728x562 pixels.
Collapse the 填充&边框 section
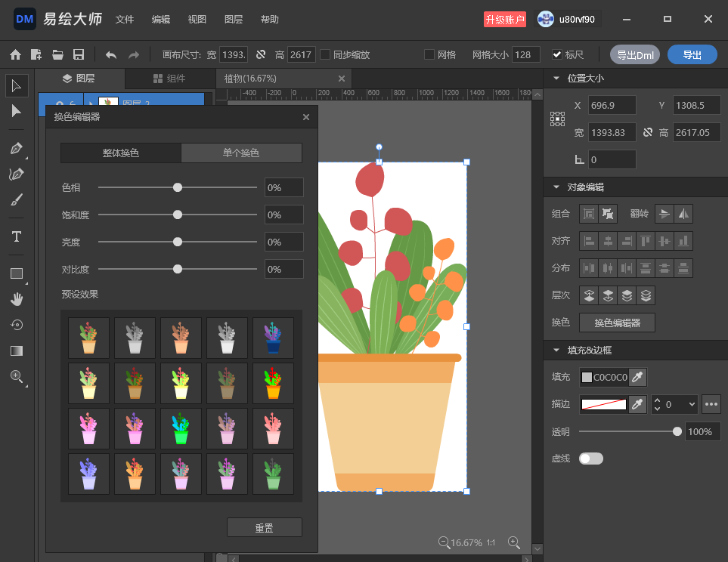coord(556,350)
